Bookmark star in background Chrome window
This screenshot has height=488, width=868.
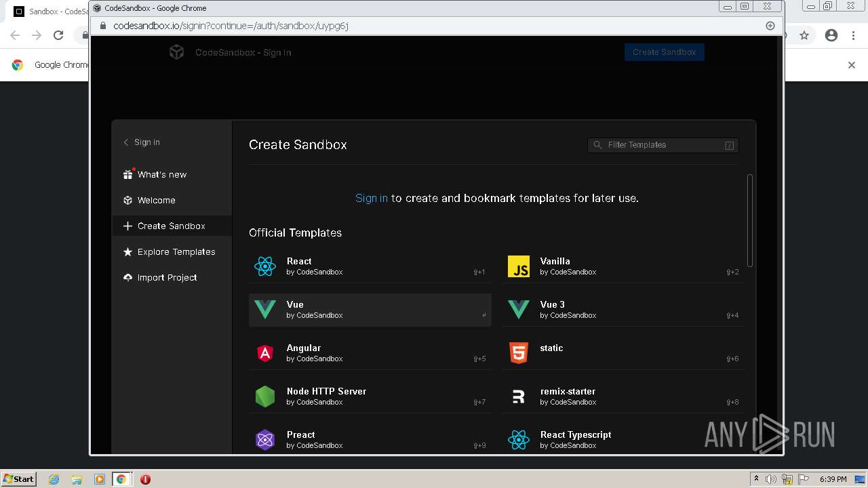(x=804, y=35)
